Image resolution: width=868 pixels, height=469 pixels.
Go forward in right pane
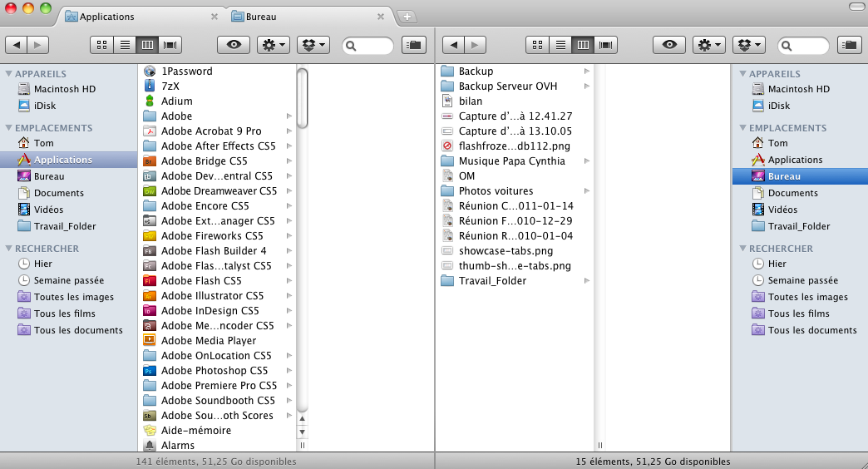pyautogui.click(x=475, y=45)
